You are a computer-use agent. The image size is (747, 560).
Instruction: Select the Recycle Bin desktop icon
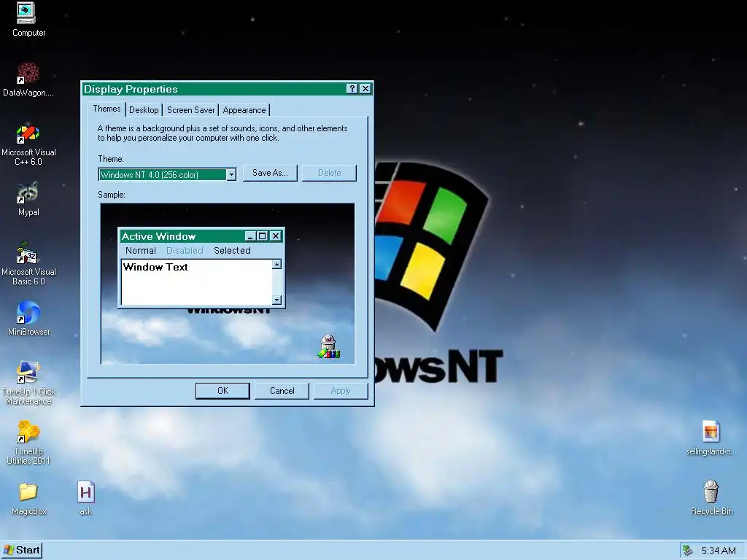(711, 498)
